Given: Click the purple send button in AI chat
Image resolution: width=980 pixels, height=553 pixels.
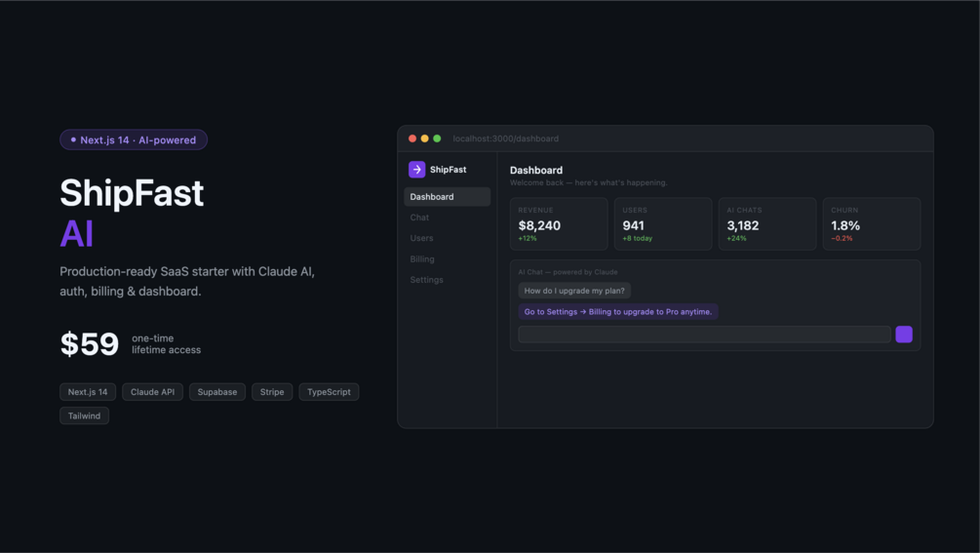Looking at the screenshot, I should tap(904, 335).
